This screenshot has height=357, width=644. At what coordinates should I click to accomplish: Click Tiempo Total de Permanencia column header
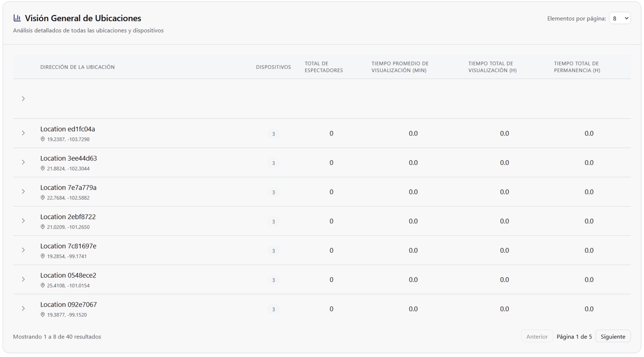[577, 67]
